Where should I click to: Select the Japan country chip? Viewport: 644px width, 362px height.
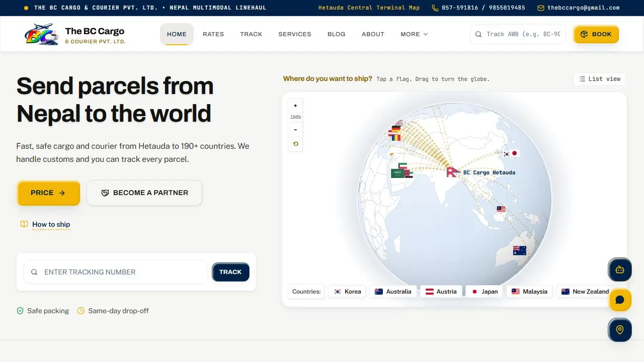(484, 292)
